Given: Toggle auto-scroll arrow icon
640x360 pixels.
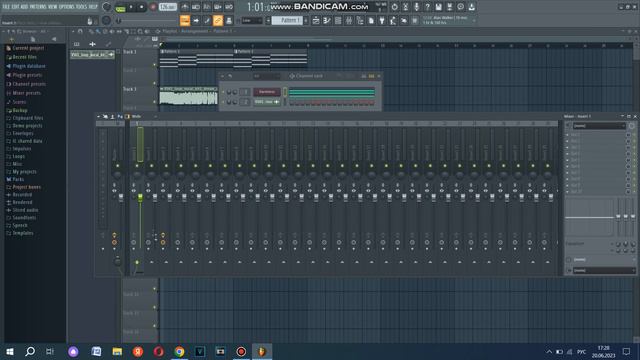Looking at the screenshot, I should (x=196, y=20).
